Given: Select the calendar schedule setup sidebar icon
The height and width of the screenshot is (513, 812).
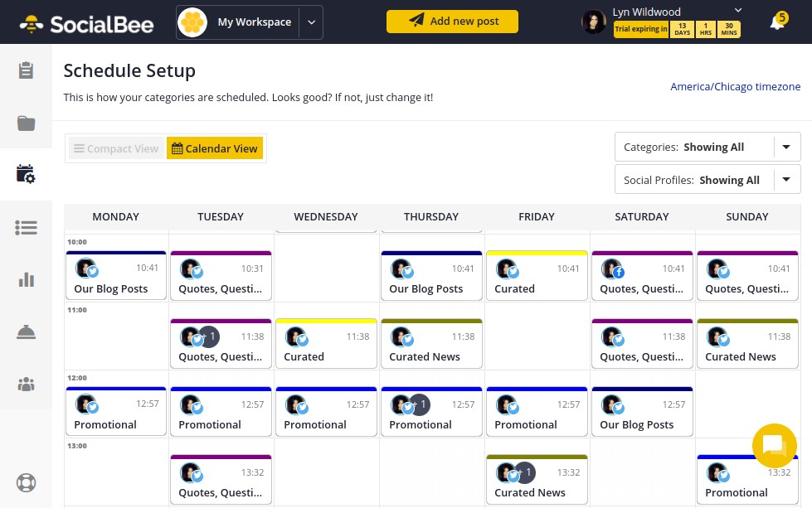Looking at the screenshot, I should pos(26,174).
